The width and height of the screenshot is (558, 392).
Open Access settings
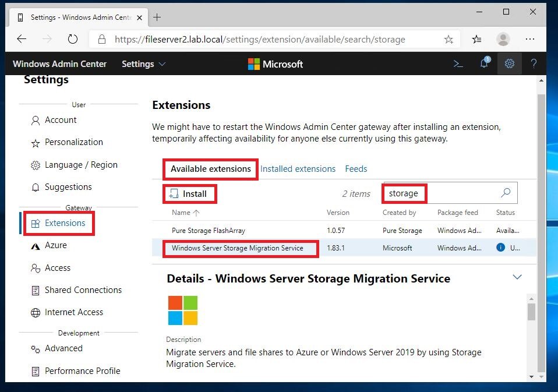point(57,268)
